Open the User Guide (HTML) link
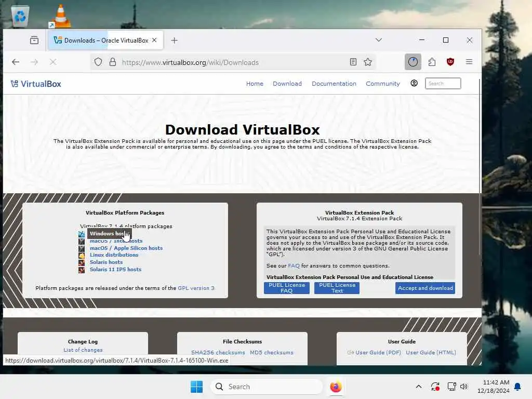This screenshot has width=532, height=399. click(x=431, y=353)
